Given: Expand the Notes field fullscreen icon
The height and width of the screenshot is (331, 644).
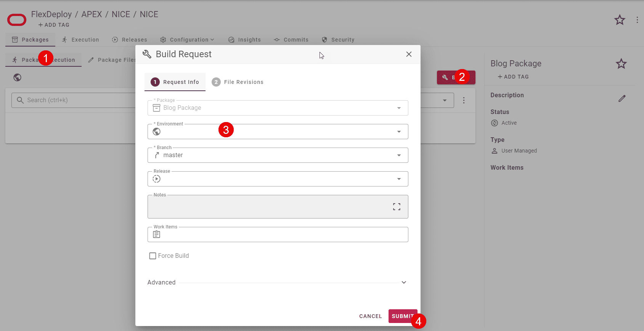Looking at the screenshot, I should [x=397, y=207].
